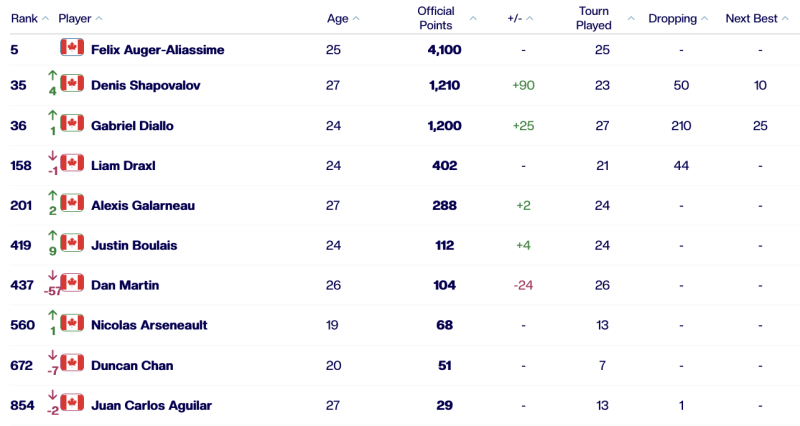The width and height of the screenshot is (800, 426).
Task: Sort by Tourn Played column
Action: 600,18
